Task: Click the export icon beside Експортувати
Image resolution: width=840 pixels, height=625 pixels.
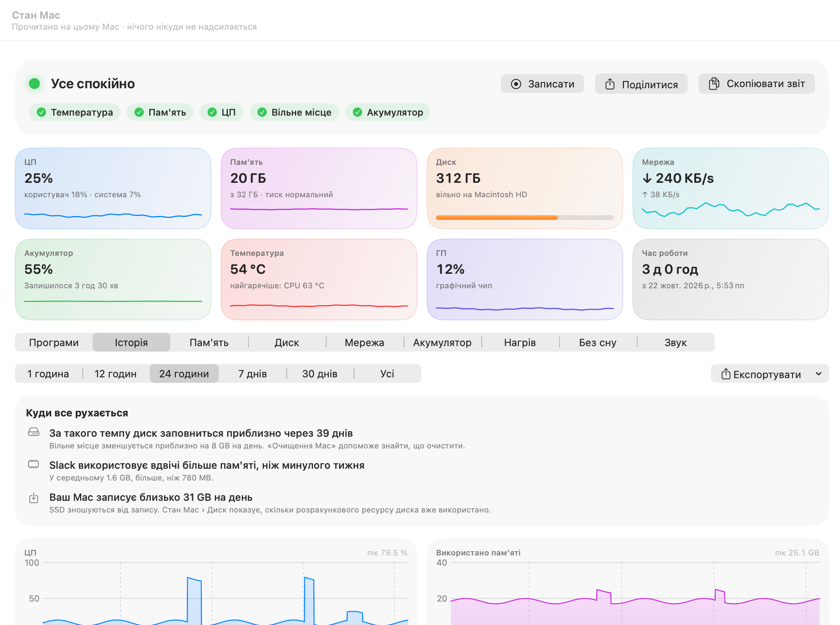Action: pyautogui.click(x=726, y=374)
